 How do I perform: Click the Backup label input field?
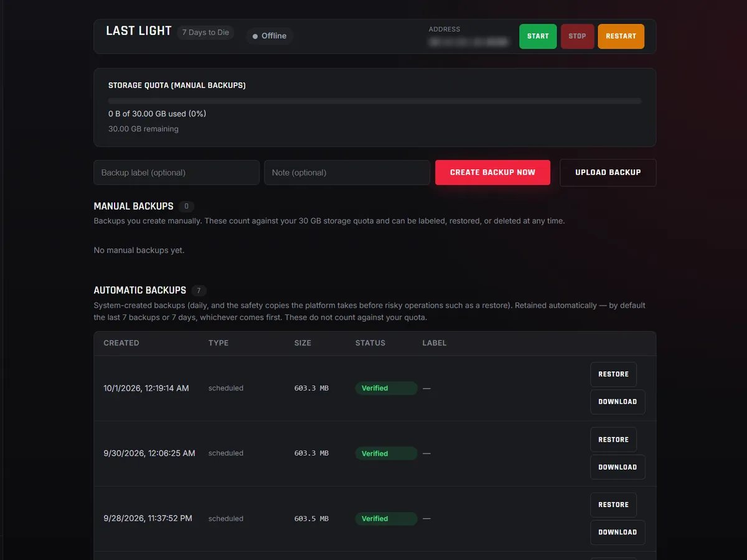tap(176, 172)
